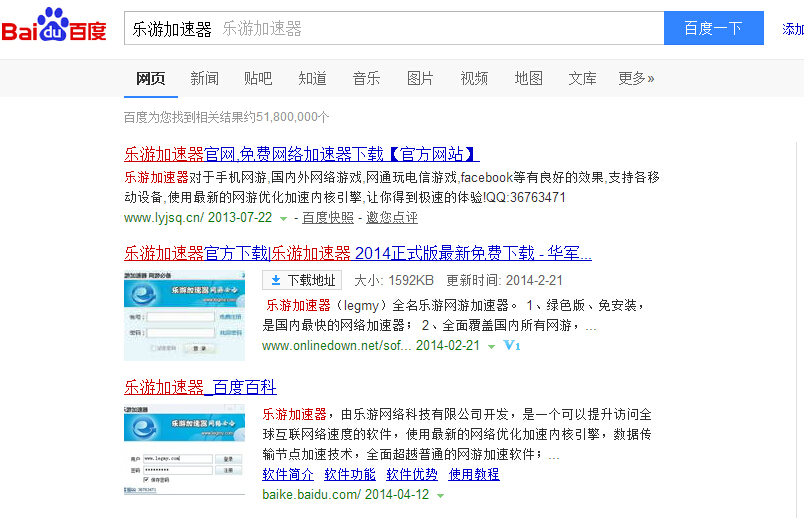The width and height of the screenshot is (804, 518).
Task: Open the 音乐 tab
Action: point(366,78)
